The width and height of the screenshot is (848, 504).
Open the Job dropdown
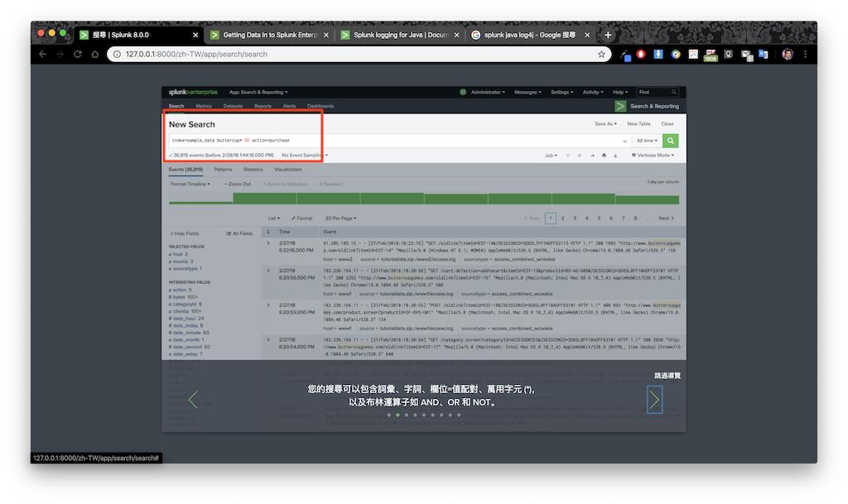point(551,156)
